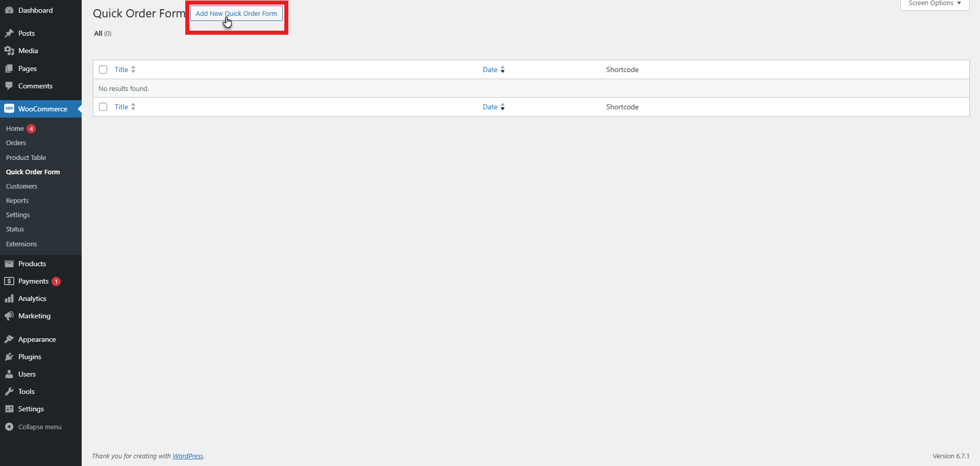Click Add New Quick Order Form
The image size is (980, 466).
tap(236, 13)
